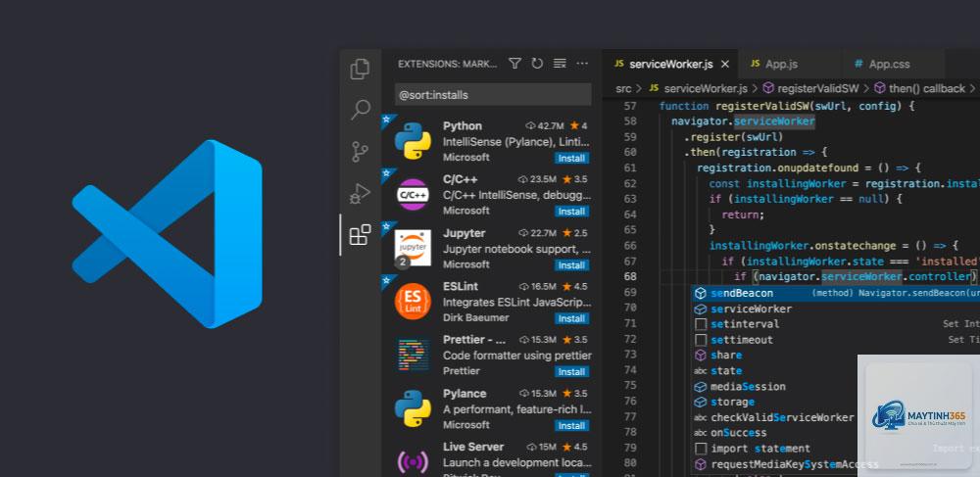
Task: Select the Extensions view icon
Action: click(x=360, y=235)
